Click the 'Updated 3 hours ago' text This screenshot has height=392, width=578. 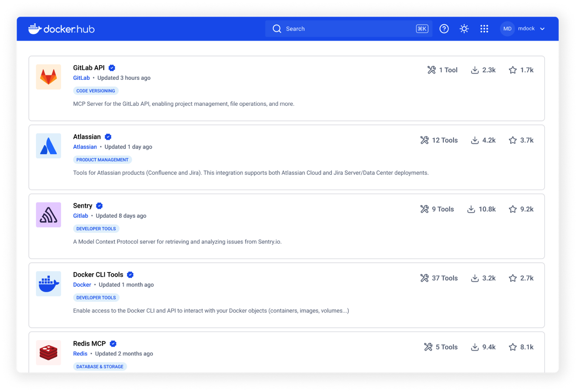[x=124, y=78]
